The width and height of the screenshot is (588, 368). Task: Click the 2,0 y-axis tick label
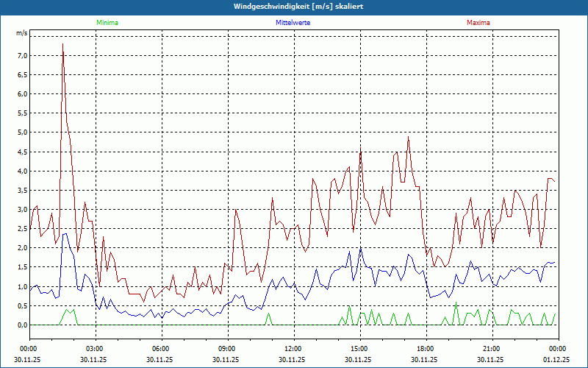[22, 248]
